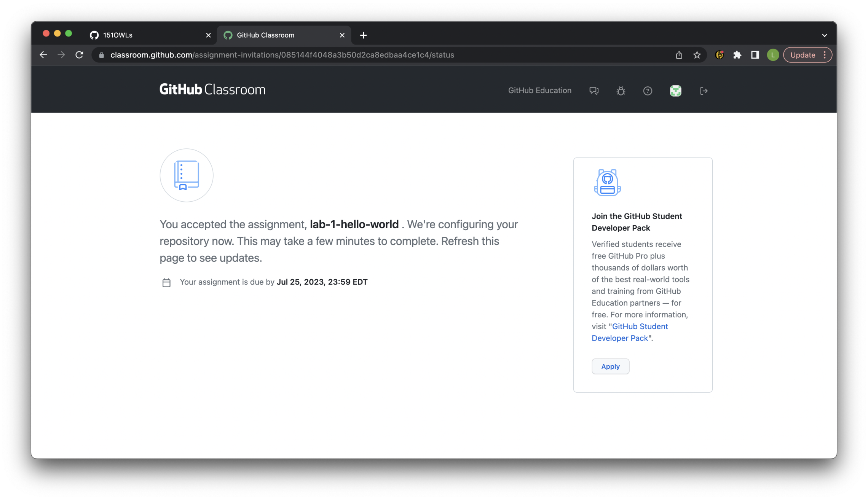Screen dimensions: 868x500
Task: Expand the tab search chevron
Action: coord(824,35)
